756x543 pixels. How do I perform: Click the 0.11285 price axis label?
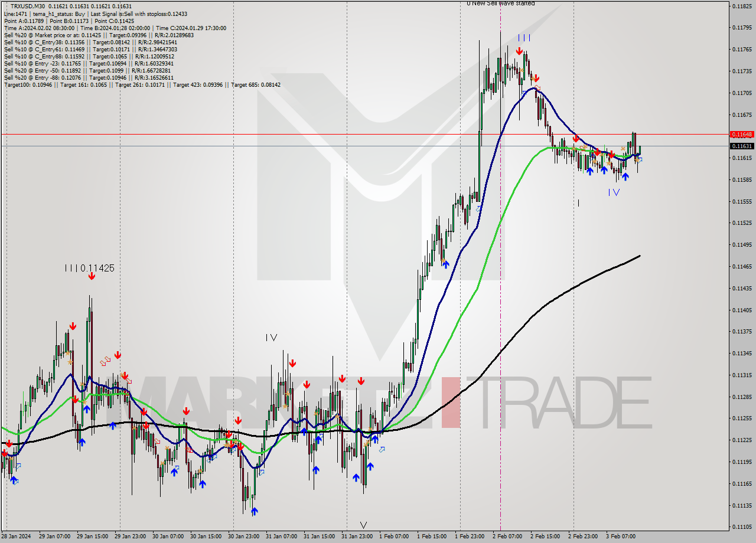coord(742,397)
